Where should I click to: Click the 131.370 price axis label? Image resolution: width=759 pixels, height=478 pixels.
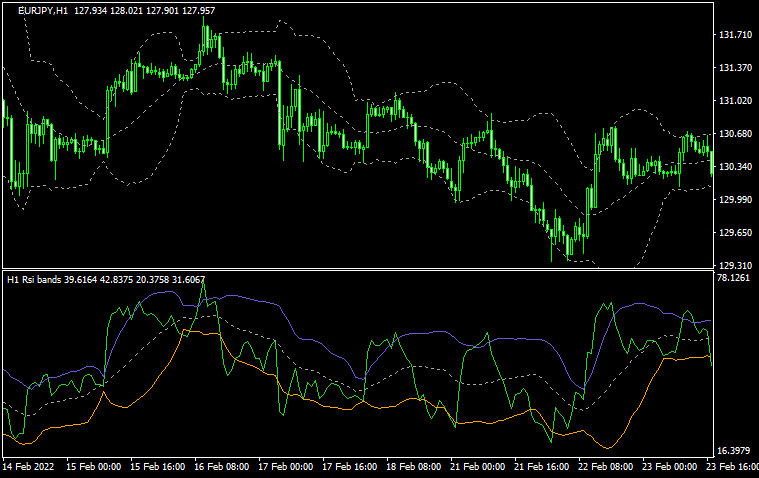pyautogui.click(x=736, y=68)
